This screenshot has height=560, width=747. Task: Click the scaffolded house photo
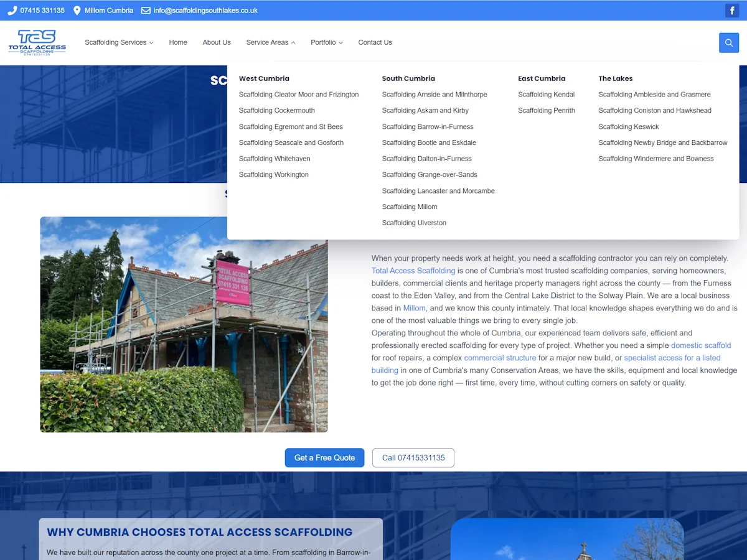[184, 324]
